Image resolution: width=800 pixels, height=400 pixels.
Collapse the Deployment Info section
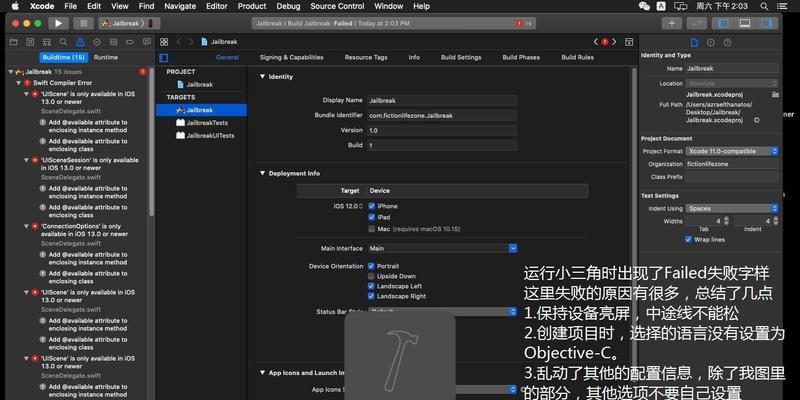click(x=262, y=173)
